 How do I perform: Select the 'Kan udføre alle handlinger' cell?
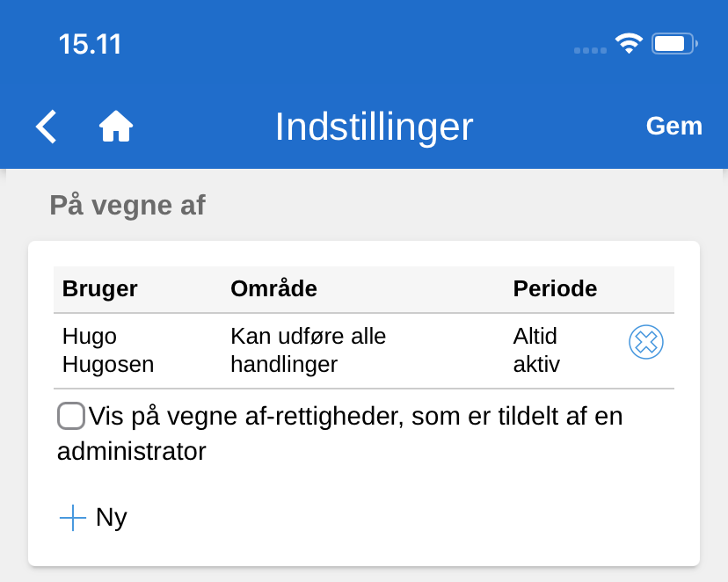click(x=308, y=350)
